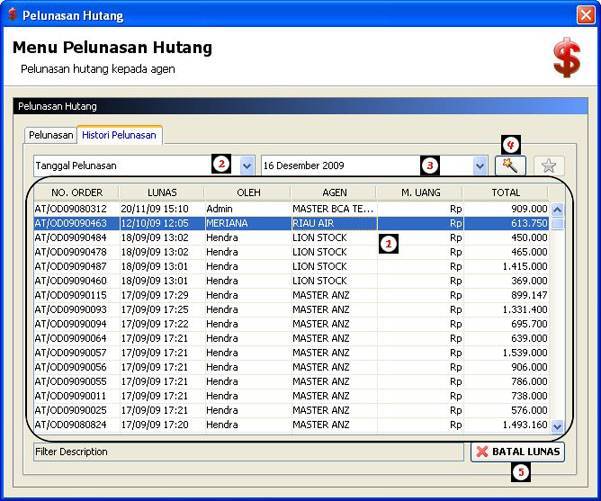Screen dimensions: 601x501
Task: Open the Tanggal Pelunasan dropdown arrow
Action: click(247, 166)
